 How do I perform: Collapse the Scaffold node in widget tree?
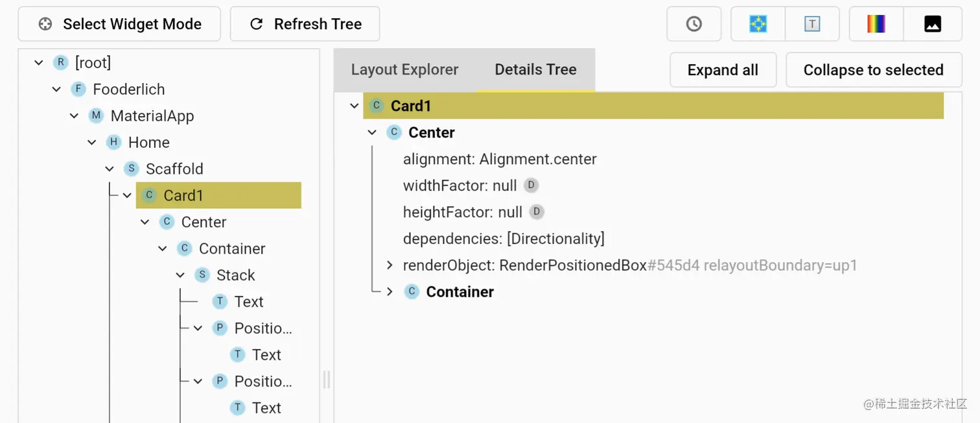[x=110, y=169]
